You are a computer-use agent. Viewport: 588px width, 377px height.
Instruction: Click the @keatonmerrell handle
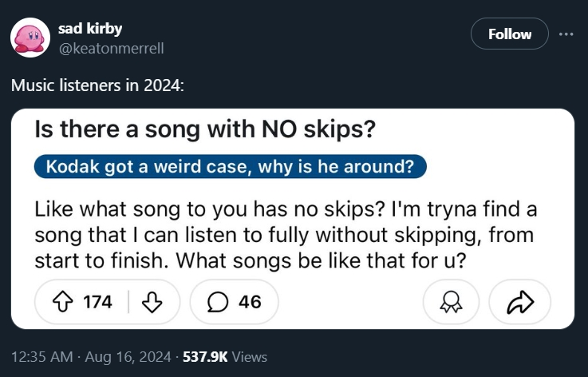pos(111,48)
